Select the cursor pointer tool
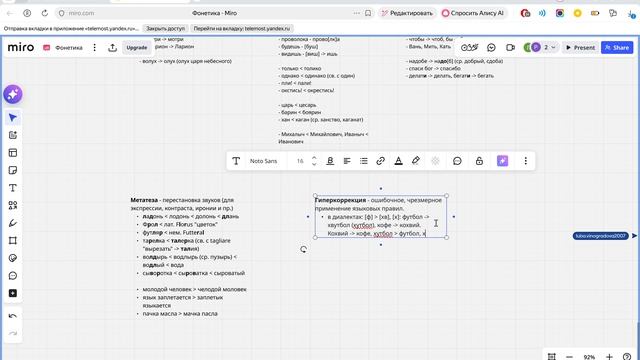 13,118
